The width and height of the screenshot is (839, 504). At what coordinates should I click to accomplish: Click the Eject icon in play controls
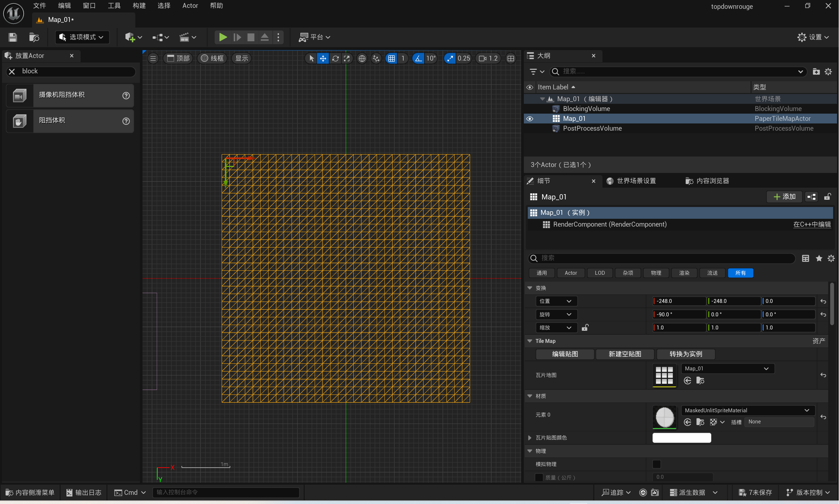265,37
